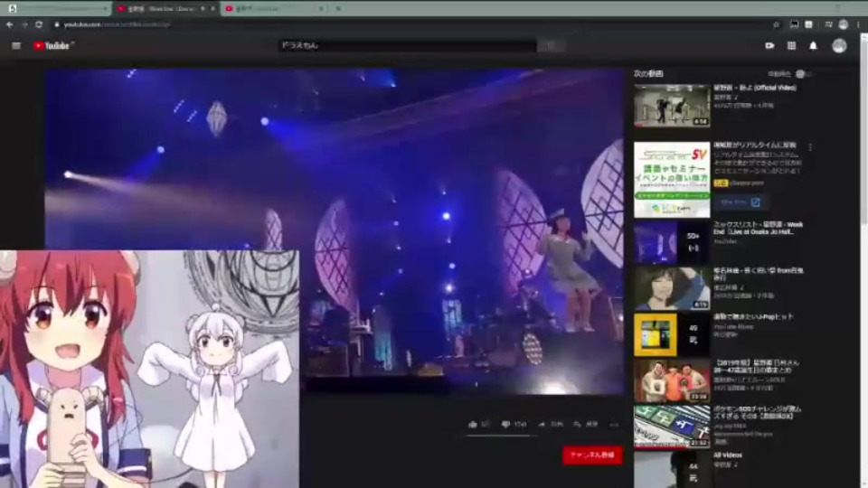868x488 pixels.
Task: Click the browser address bar URL
Action: [117, 24]
